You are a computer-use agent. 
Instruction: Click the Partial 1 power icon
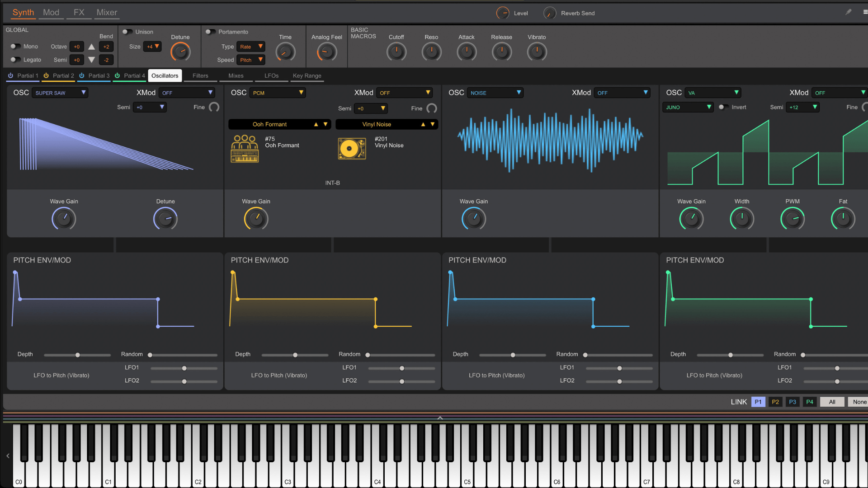point(10,76)
